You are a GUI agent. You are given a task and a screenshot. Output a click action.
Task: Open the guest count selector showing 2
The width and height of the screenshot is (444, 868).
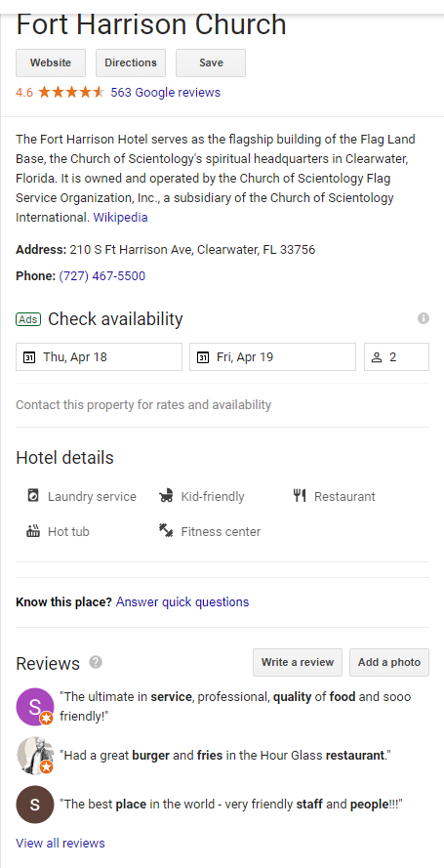(396, 357)
